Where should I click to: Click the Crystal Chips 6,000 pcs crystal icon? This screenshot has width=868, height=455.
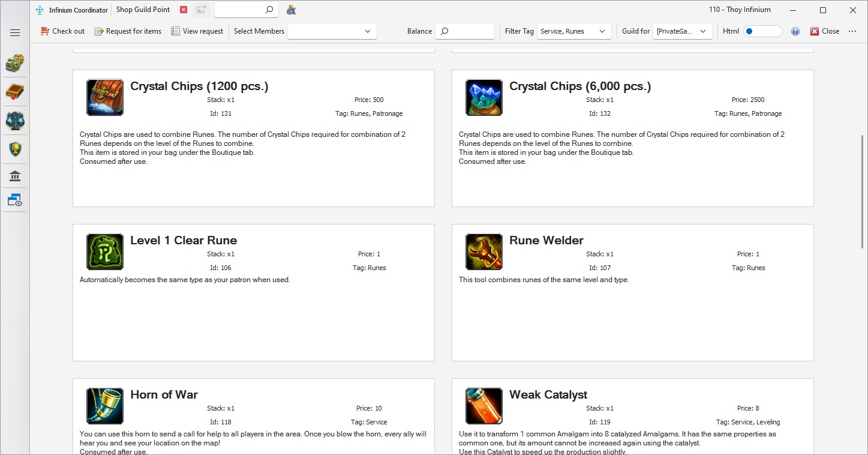pos(484,97)
